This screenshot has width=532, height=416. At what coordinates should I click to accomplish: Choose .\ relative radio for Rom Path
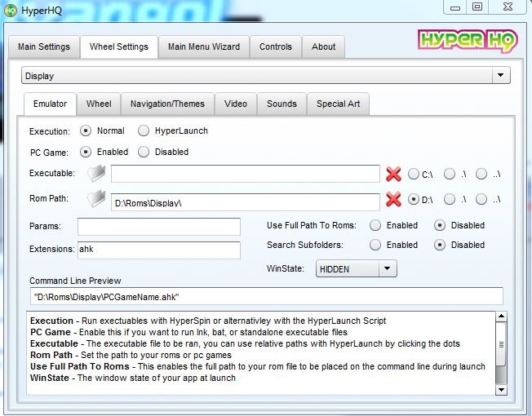point(450,199)
